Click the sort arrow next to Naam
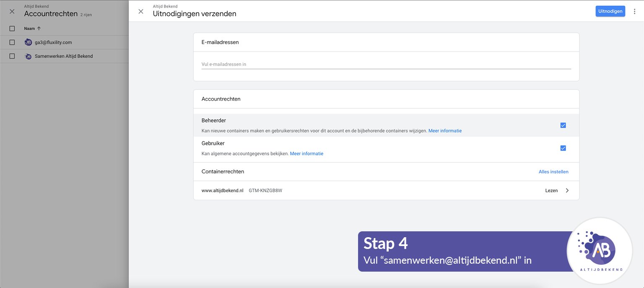 click(x=39, y=29)
